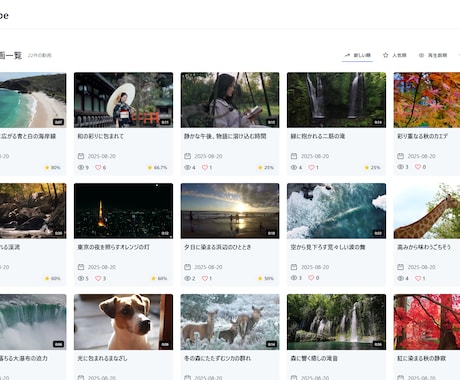Open the twin waterfalls thumbnail

coord(336,100)
